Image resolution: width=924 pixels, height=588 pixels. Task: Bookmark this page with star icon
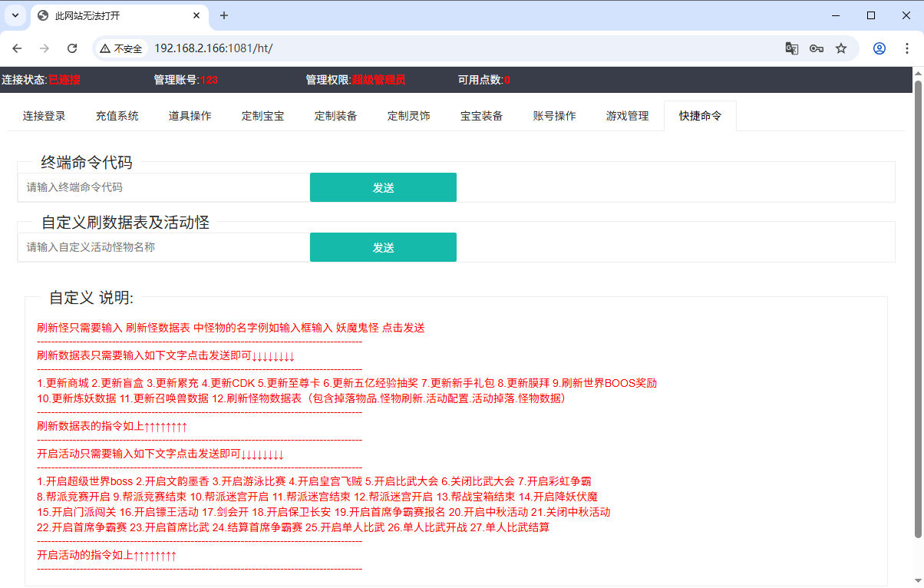pos(841,48)
